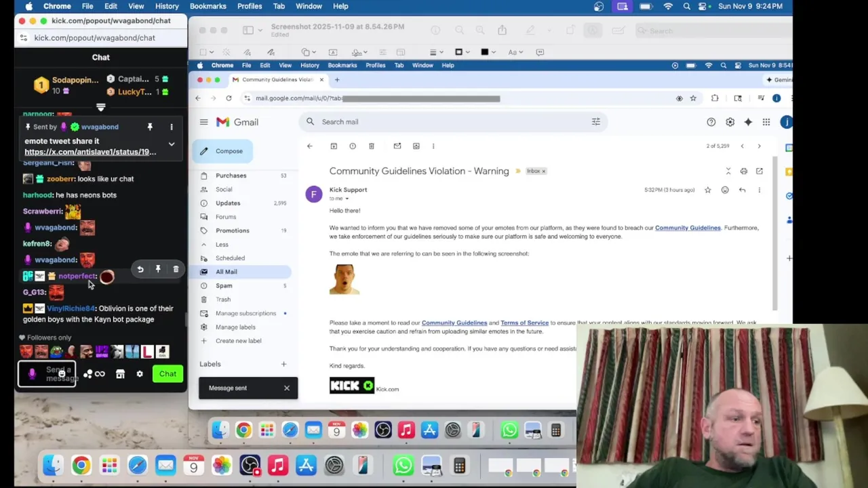This screenshot has height=488, width=868.
Task: Open Preview shape style line dropdown
Action: click(x=436, y=52)
